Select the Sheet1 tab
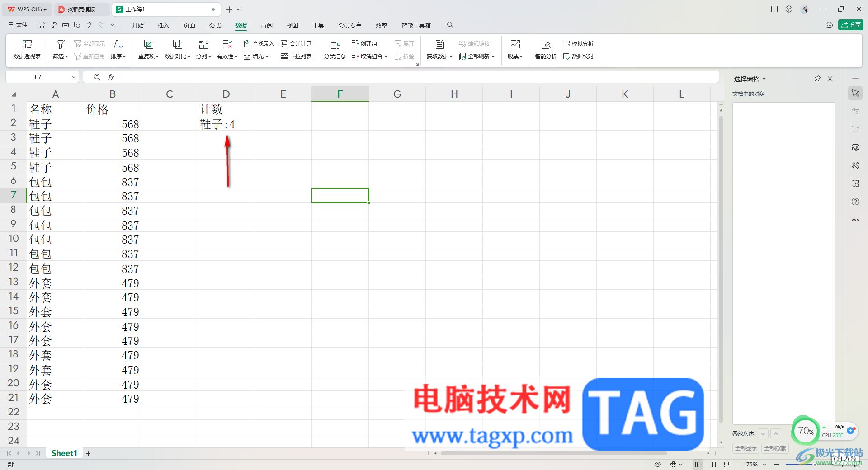The height and width of the screenshot is (470, 868). click(64, 453)
